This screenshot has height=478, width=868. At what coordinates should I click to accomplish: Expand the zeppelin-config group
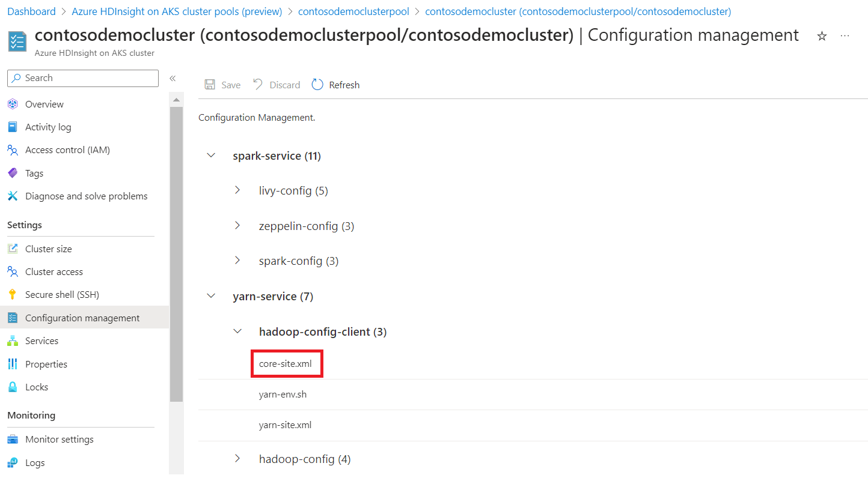[x=237, y=226]
